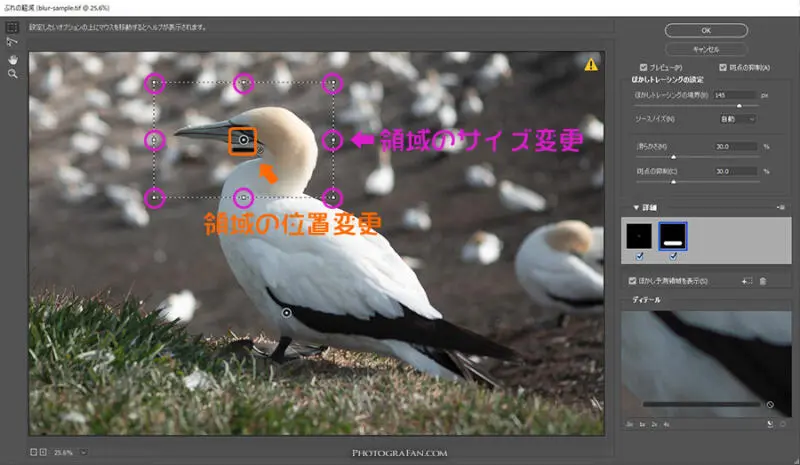
Task: Click the 滑らかさ value field showing 30.0
Action: (x=735, y=146)
